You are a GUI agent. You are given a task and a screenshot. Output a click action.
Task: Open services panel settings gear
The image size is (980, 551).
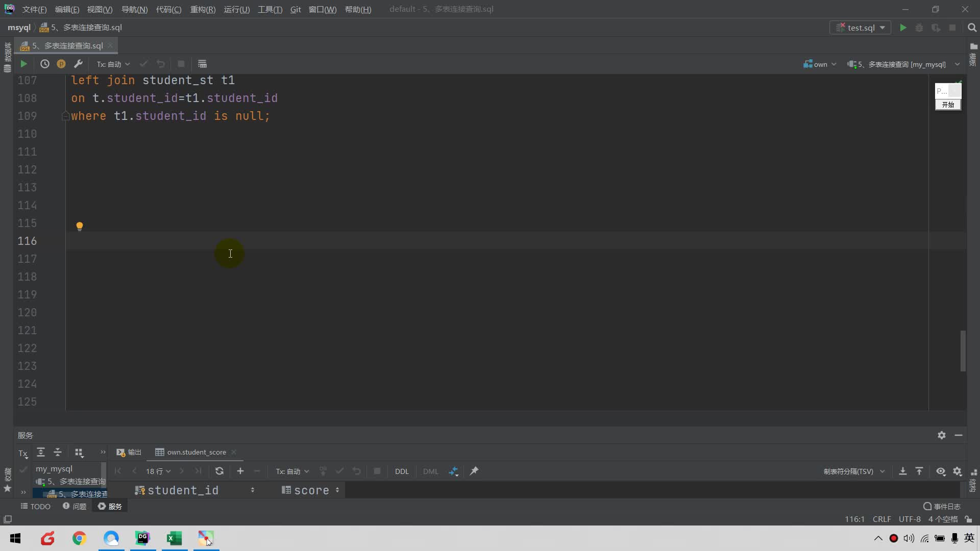point(942,435)
